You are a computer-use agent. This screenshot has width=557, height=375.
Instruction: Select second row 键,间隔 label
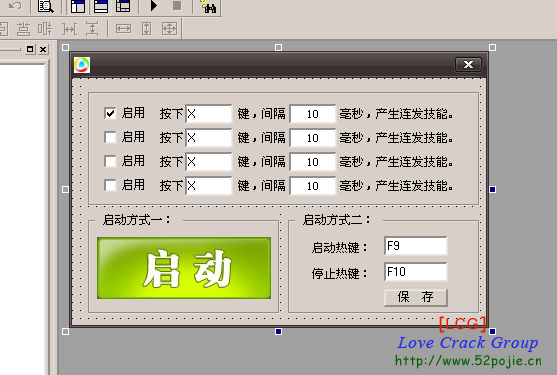[261, 138]
